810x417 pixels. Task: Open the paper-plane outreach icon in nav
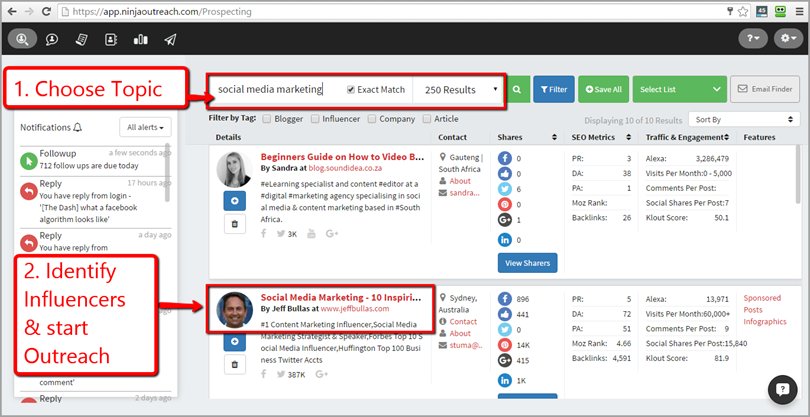click(170, 39)
